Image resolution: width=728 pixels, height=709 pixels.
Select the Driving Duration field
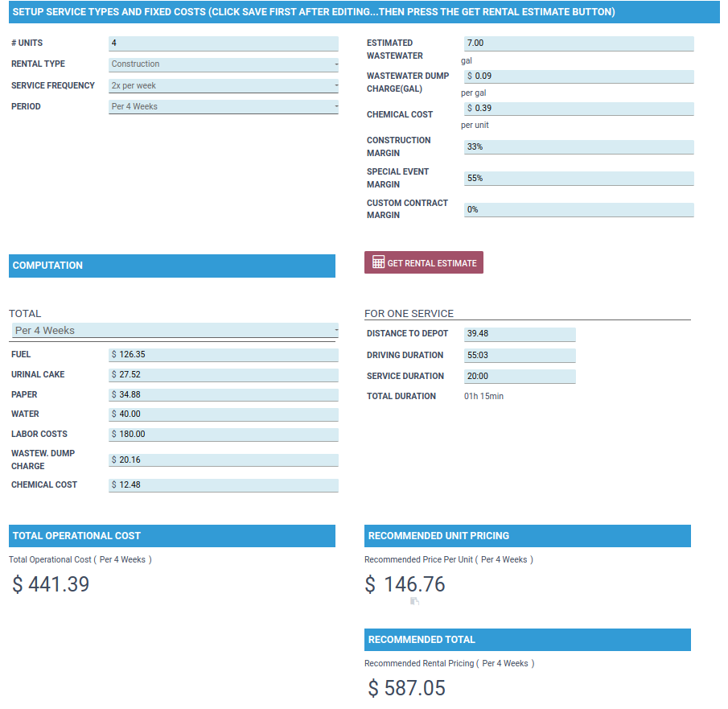point(519,356)
